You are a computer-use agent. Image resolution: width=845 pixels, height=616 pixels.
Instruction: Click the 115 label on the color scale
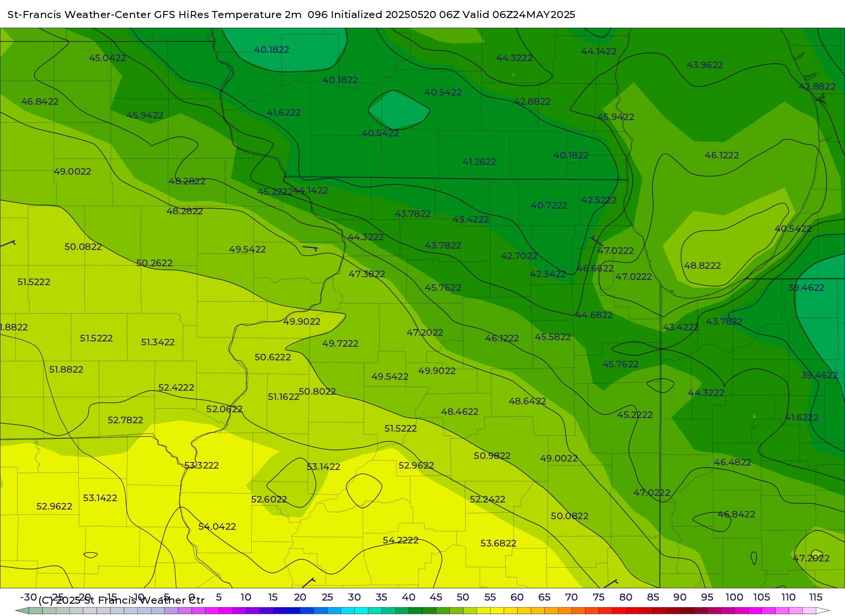coord(816,598)
